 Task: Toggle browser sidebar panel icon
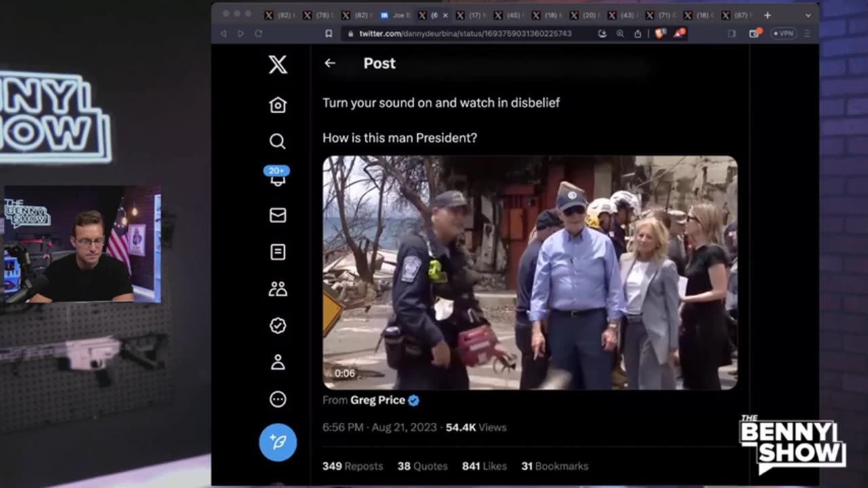point(732,33)
